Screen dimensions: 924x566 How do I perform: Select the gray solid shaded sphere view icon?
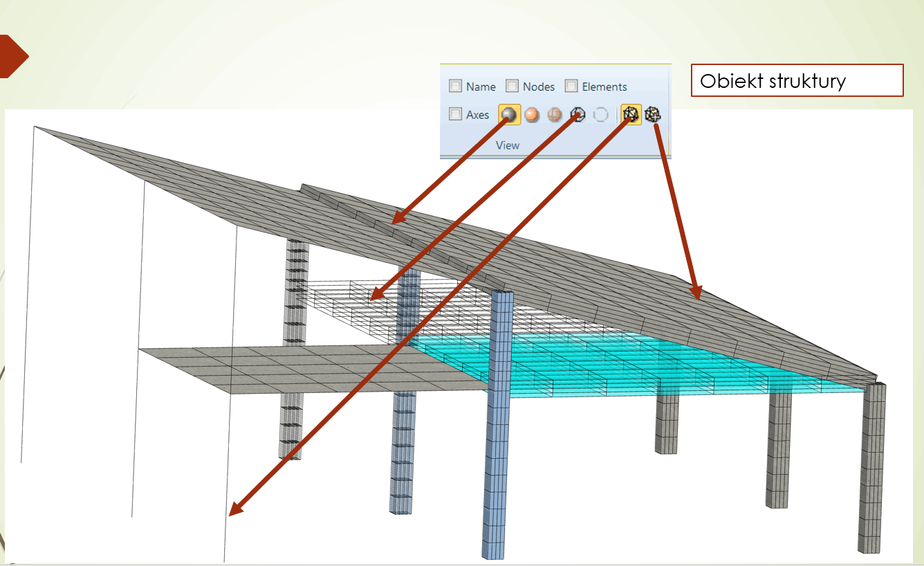[509, 115]
